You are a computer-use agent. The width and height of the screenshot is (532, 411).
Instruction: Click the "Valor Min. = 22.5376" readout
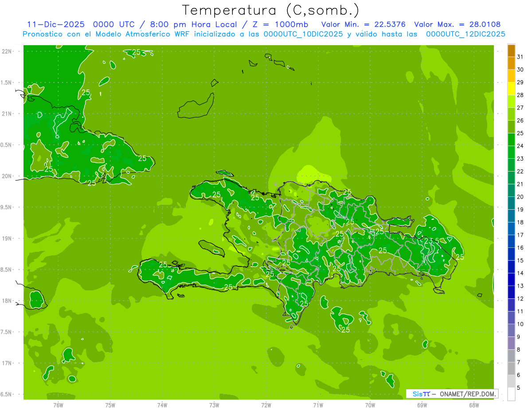(x=363, y=25)
